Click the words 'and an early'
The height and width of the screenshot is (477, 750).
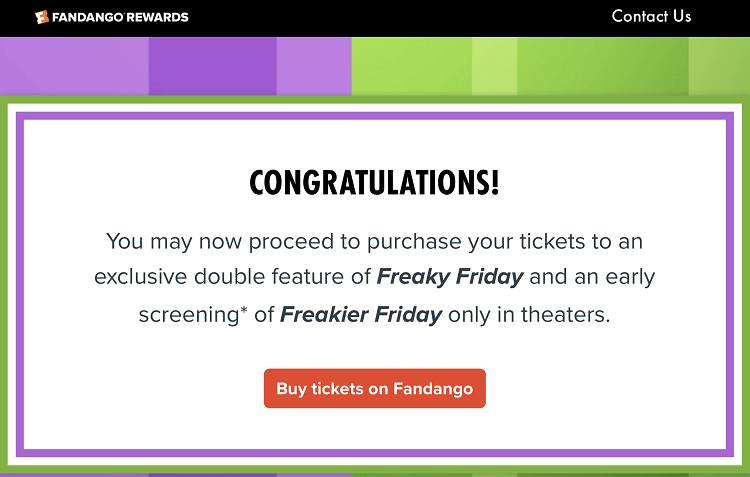[x=592, y=277]
